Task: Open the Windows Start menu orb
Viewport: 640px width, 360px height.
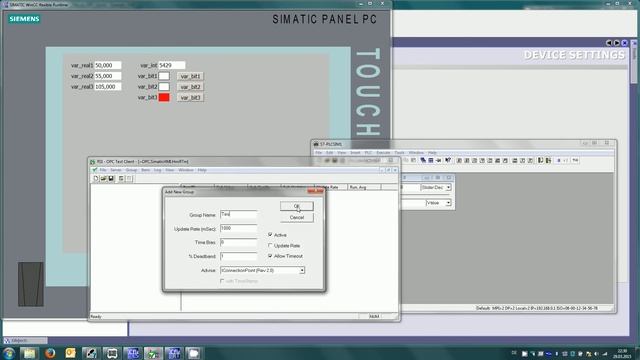Action: click(9, 353)
